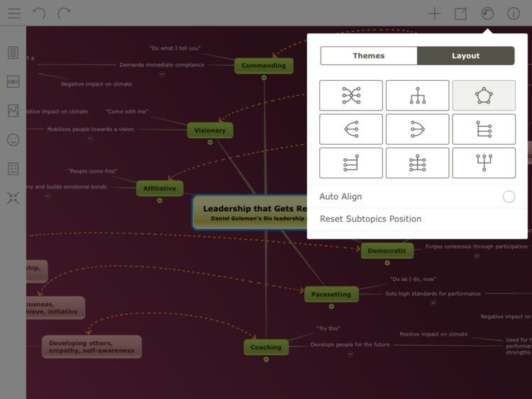
Task: Select the right list layout
Action: pos(484,129)
